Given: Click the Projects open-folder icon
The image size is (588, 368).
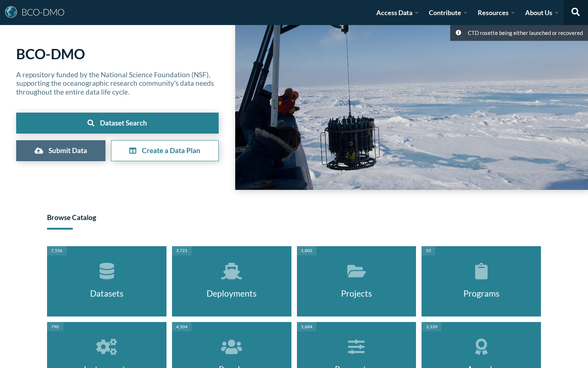Looking at the screenshot, I should click(x=356, y=271).
